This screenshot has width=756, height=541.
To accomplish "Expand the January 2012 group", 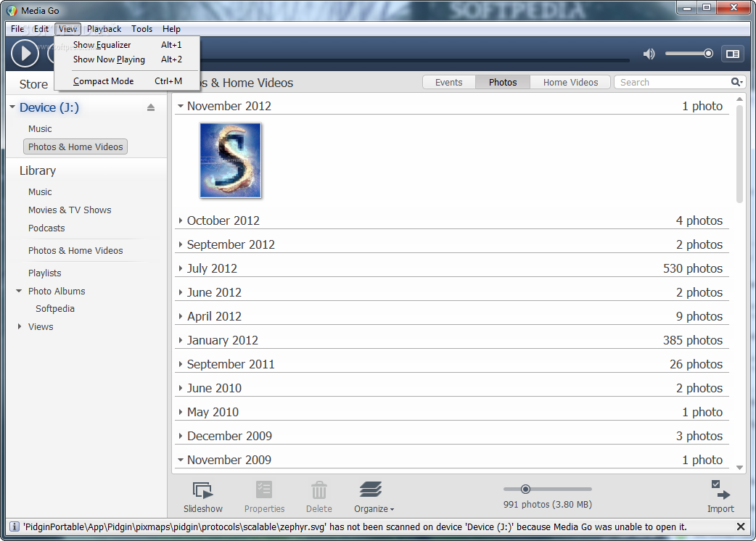I will click(x=181, y=340).
